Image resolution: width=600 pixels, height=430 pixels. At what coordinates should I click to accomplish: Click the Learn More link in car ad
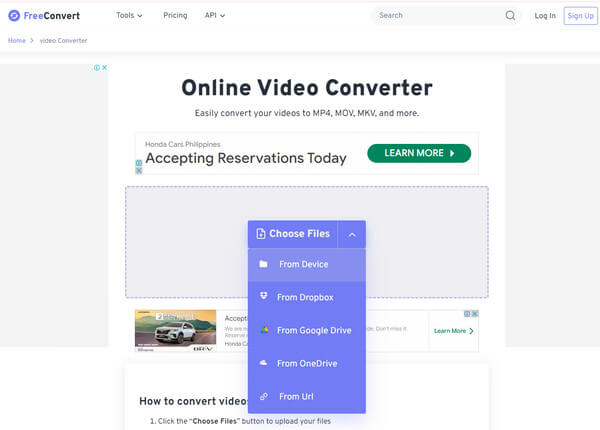tap(454, 331)
